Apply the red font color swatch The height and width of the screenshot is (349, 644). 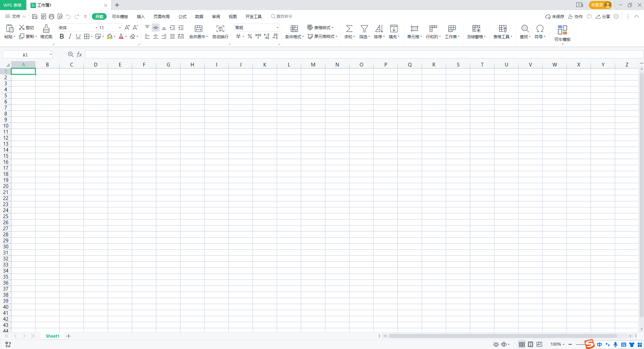(x=121, y=36)
